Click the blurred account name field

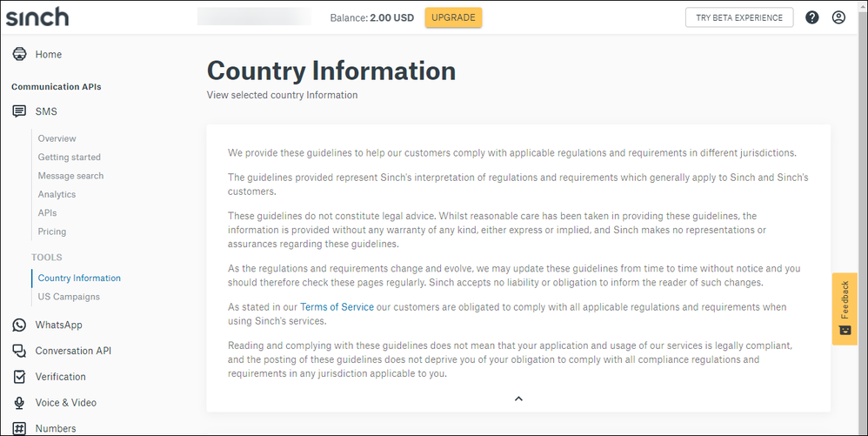255,17
